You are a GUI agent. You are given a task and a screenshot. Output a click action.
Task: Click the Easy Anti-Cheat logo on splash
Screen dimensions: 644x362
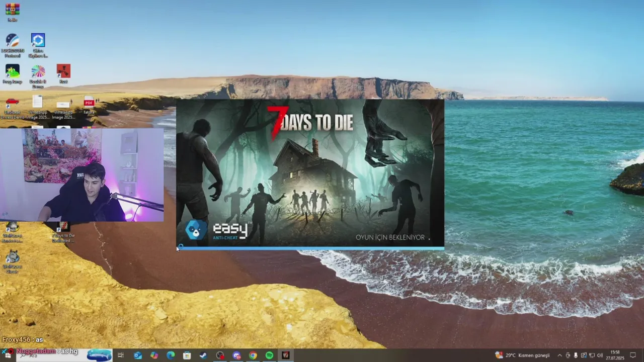point(217,230)
